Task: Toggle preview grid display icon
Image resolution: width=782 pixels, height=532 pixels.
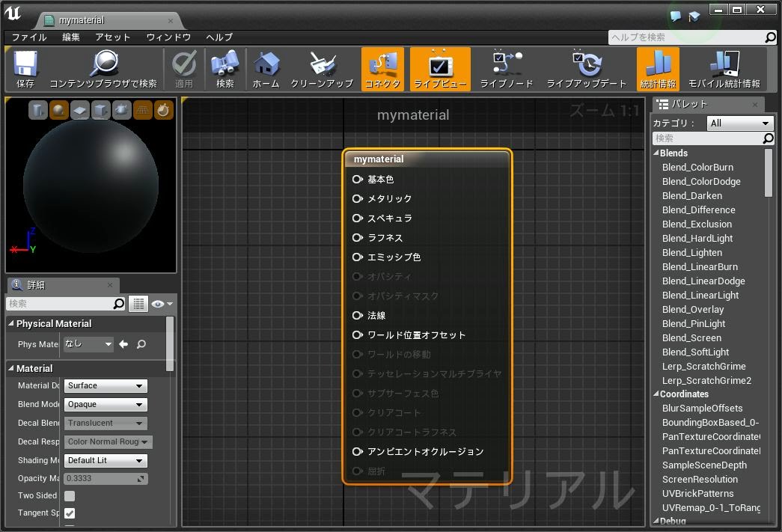Action: 143,111
